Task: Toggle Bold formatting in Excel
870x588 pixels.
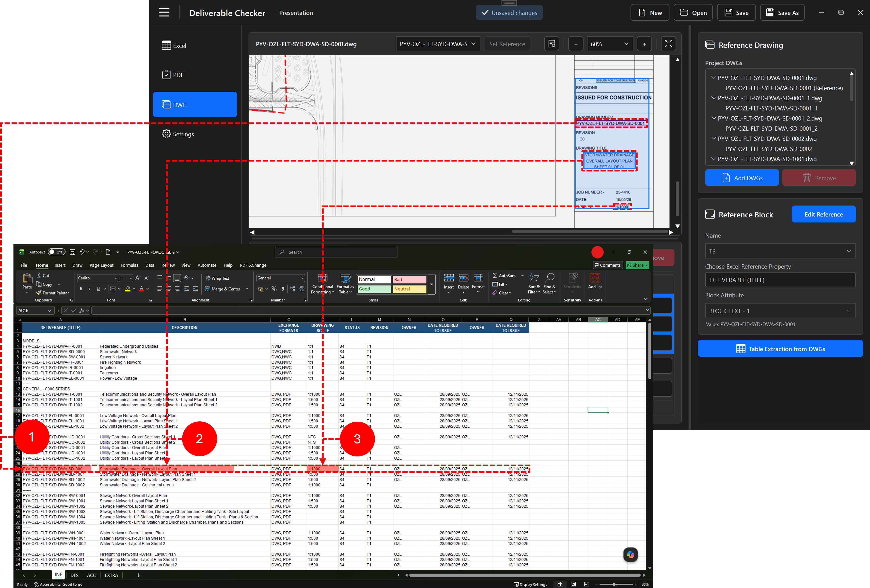Action: [81, 289]
